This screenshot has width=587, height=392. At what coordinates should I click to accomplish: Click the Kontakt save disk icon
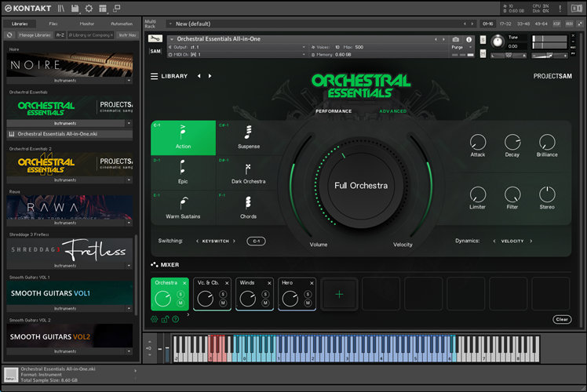tap(75, 8)
